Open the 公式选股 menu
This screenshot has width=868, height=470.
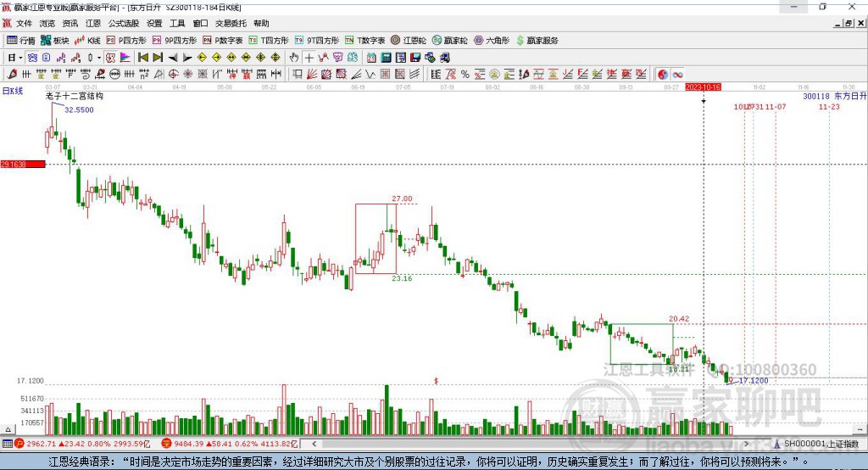(124, 23)
